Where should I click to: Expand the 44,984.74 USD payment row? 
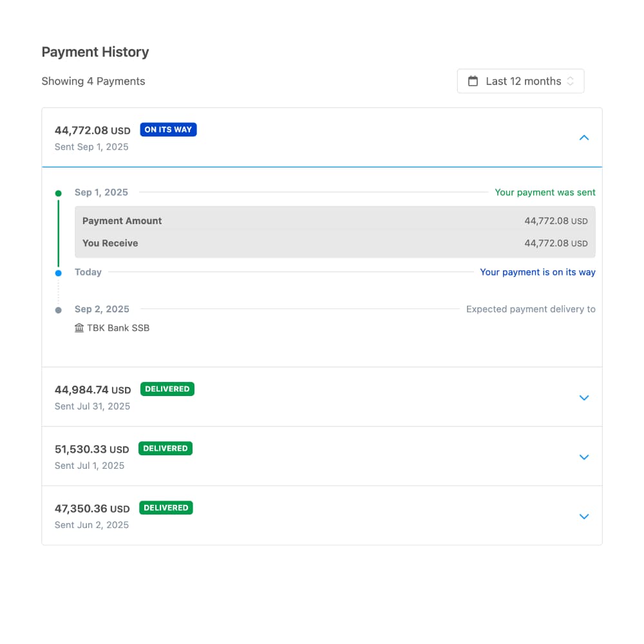(583, 397)
